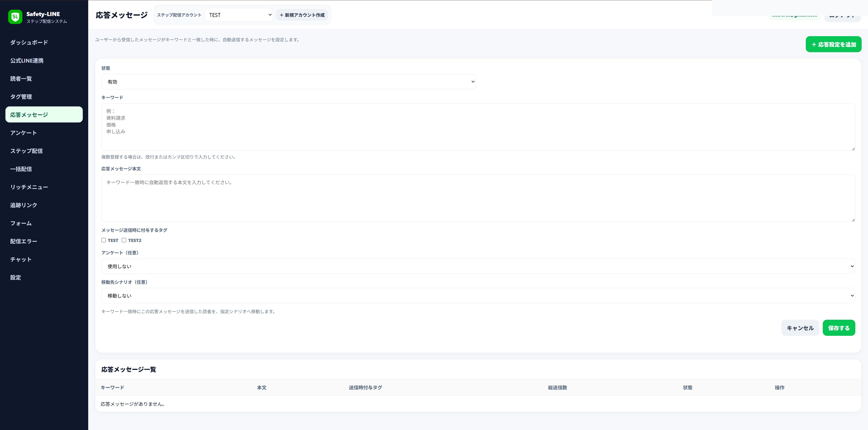Open 一括配信 in the sidebar
Screen dimensions: 868x430
click(44, 169)
